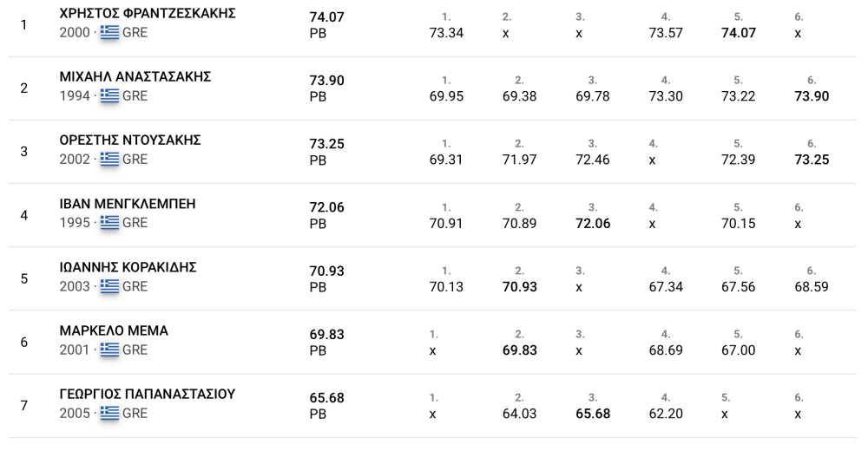Screen dimensions: 868x451
Task: Click the Greek flag beside ΟΡΕΣΤΗΣ ΝΤΟΥΣΑΚΗΣ
Action: pyautogui.click(x=109, y=160)
